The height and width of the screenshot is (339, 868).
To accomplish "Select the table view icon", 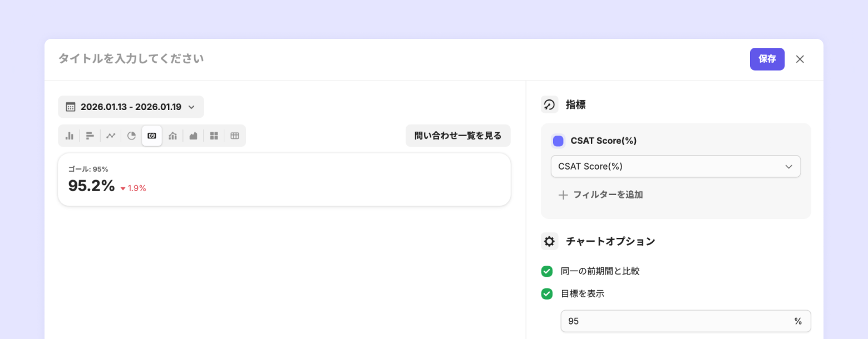I will pos(234,136).
